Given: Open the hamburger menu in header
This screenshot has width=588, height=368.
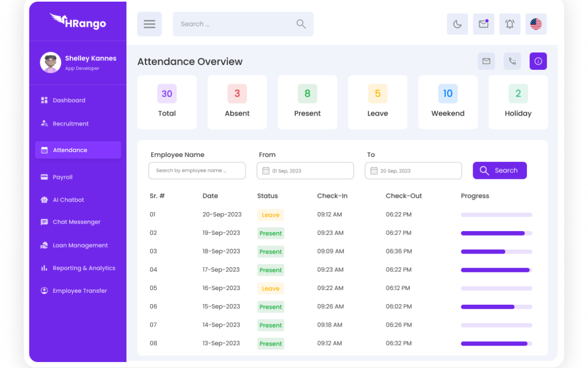Looking at the screenshot, I should point(149,24).
